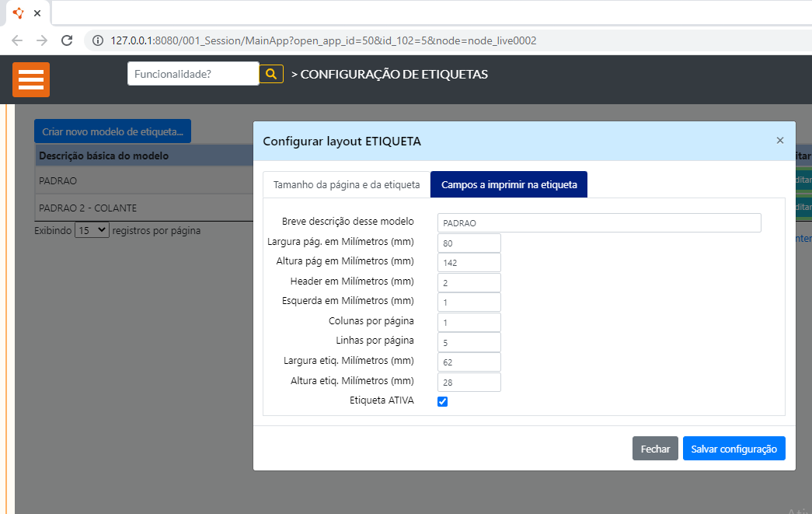Viewport: 812px width, 514px height.
Task: Open the orange hamburger menu
Action: (31, 79)
